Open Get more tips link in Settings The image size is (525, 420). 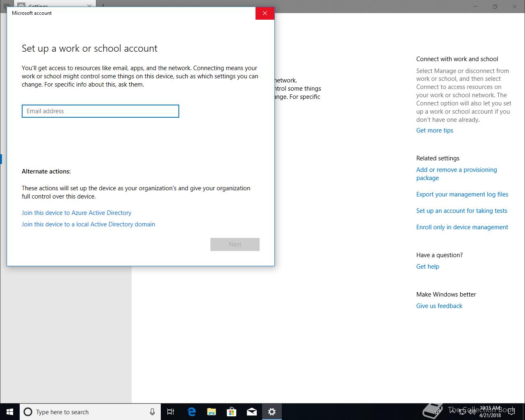(435, 130)
